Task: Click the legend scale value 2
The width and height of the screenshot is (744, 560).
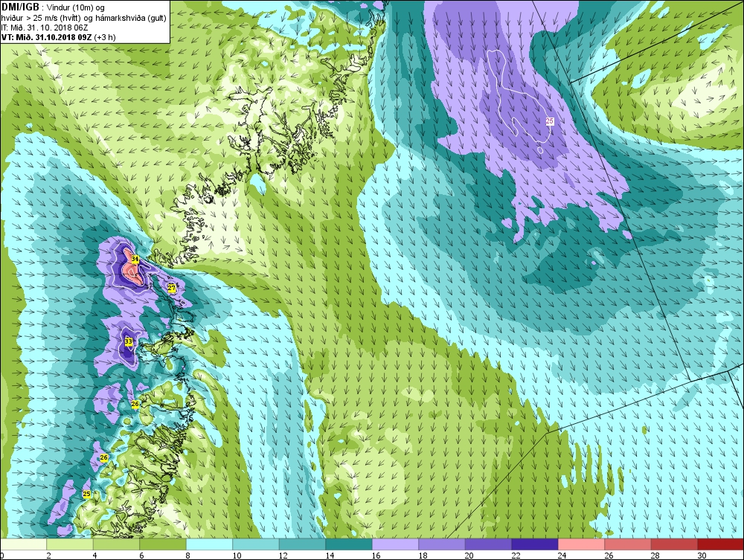Action: tap(48, 556)
